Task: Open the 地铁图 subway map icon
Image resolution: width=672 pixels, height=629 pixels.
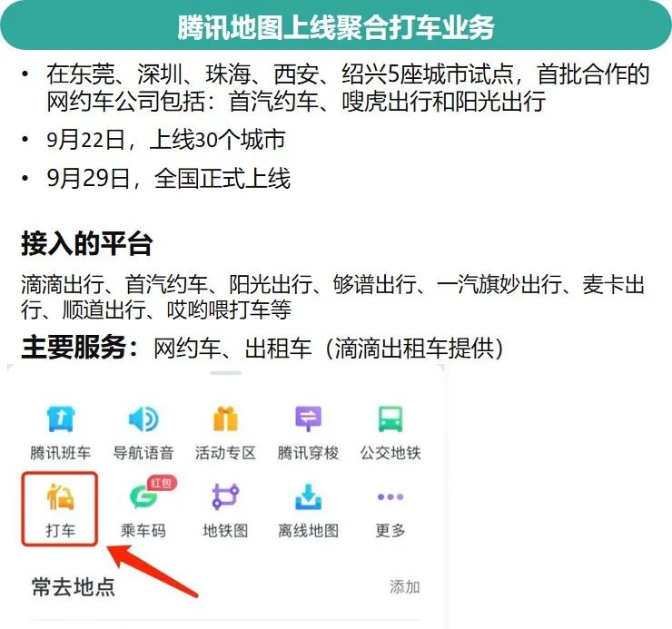Action: (x=225, y=496)
